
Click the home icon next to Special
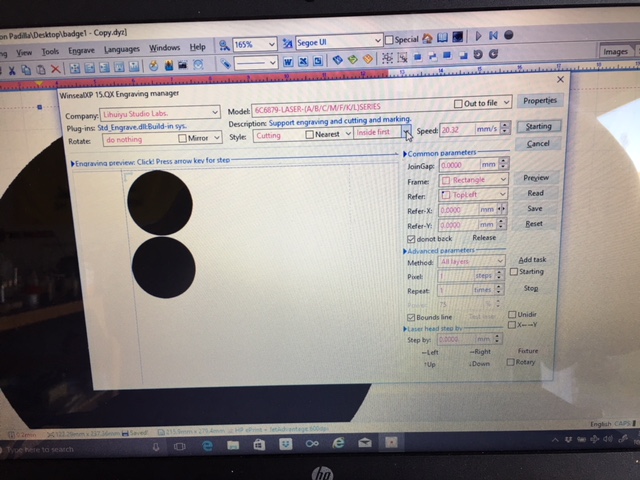click(427, 38)
